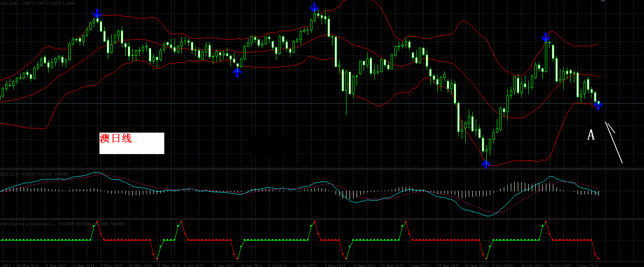
Task: Click the 18 Oct 2011 date label
Action: [x=531, y=265]
